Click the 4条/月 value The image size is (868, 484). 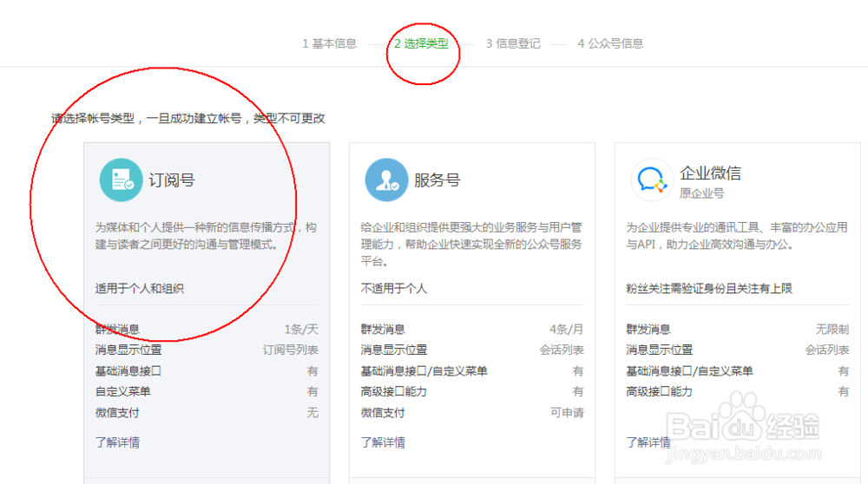coord(566,329)
